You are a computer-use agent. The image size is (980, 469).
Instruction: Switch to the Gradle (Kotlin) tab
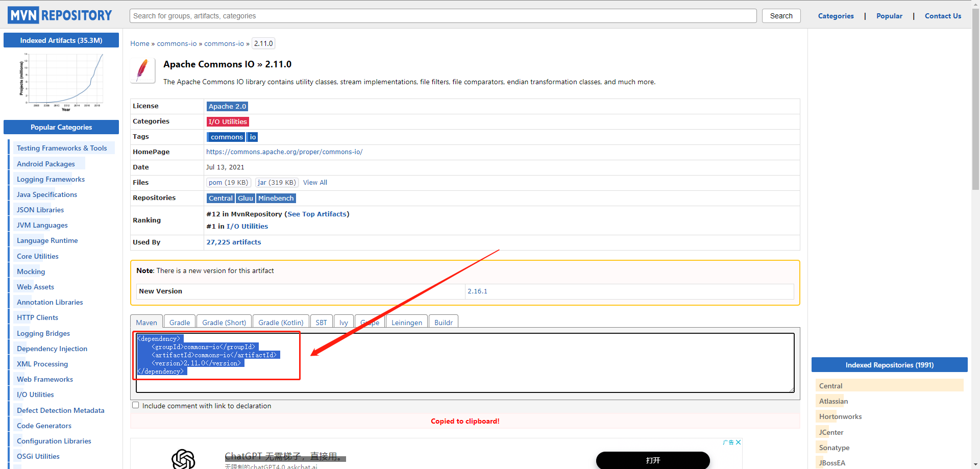click(281, 323)
